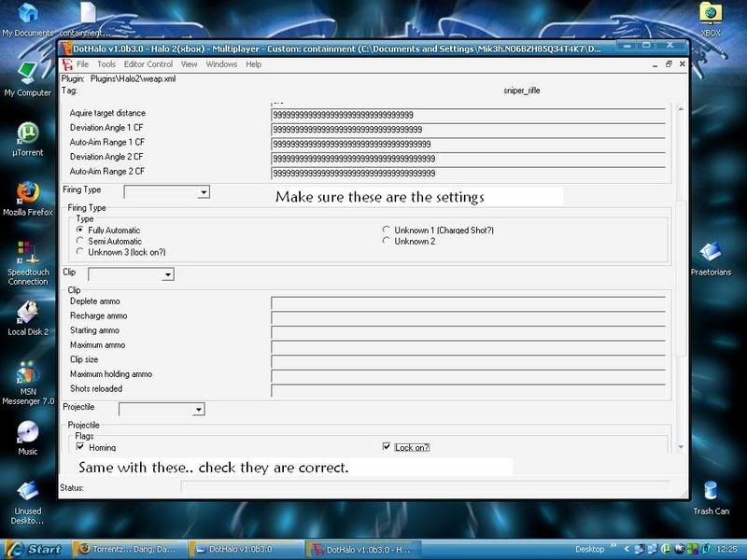Viewport: 747px width, 560px height.
Task: Click the Deviation Angle 2 CF field
Action: coord(468,159)
